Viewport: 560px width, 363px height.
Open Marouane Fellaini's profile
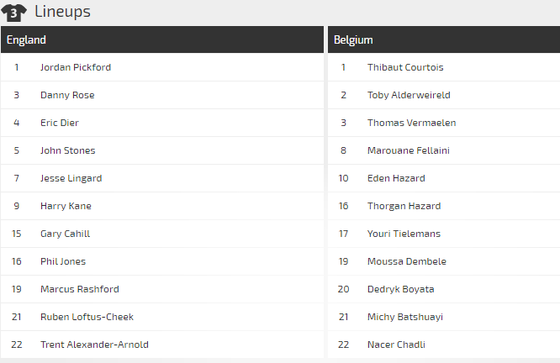409,150
